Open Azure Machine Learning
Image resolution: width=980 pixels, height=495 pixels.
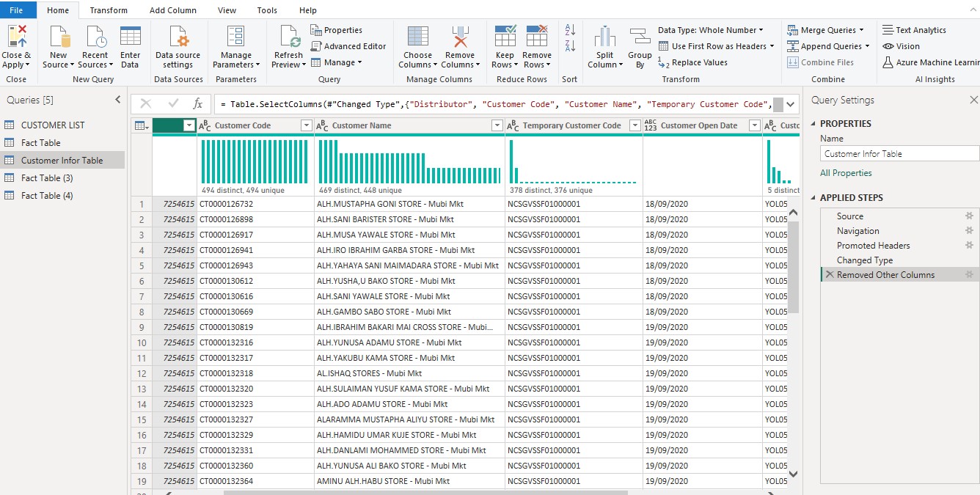click(x=930, y=62)
